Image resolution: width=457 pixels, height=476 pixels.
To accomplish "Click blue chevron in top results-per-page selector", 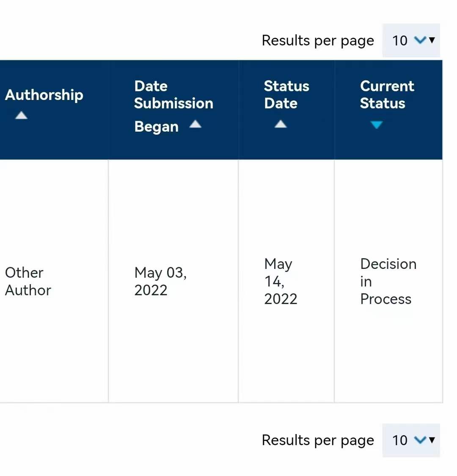I will tap(420, 40).
